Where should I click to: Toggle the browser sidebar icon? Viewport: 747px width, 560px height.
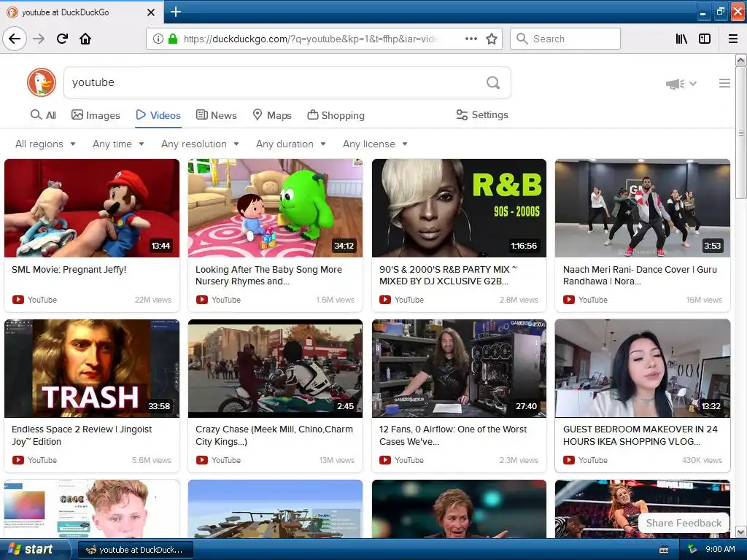tap(705, 39)
